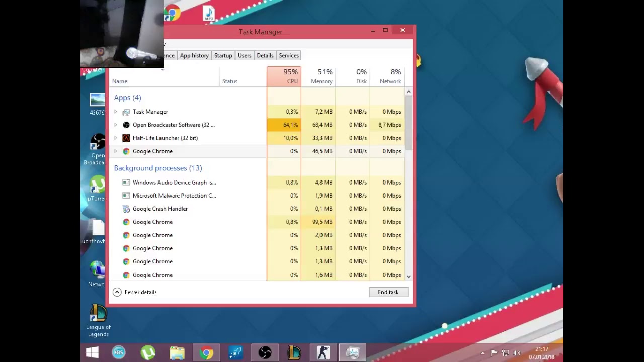Switch to Counter-Strike in the taskbar
Screen dimensions: 644x362
[323, 352]
